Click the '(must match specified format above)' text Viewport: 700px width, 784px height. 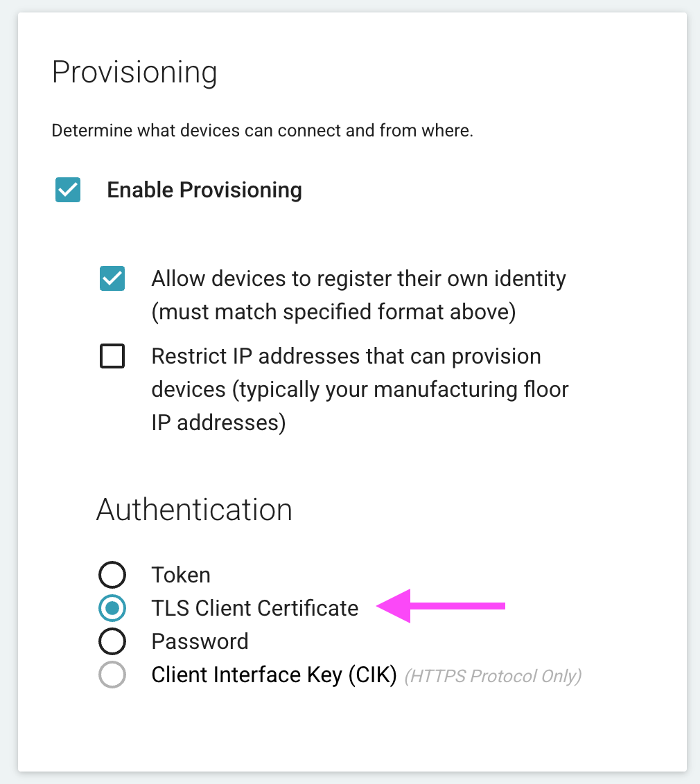click(x=333, y=312)
